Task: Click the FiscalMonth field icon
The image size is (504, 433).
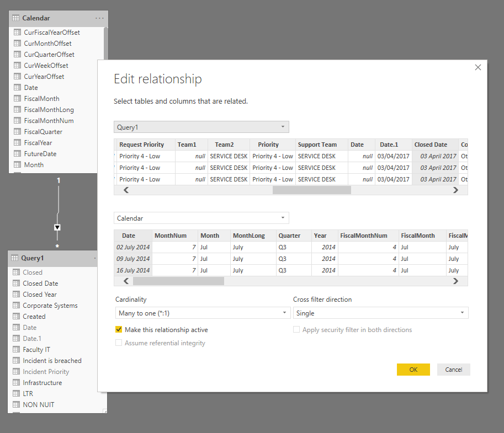Action: click(x=17, y=98)
